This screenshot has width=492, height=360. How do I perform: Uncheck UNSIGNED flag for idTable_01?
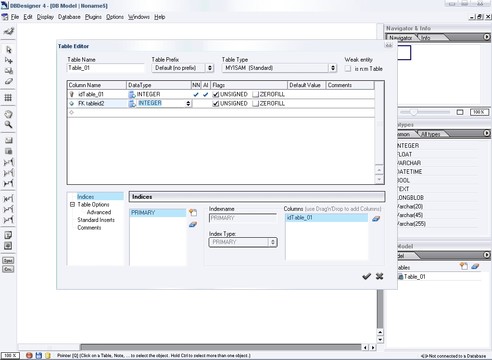point(216,95)
